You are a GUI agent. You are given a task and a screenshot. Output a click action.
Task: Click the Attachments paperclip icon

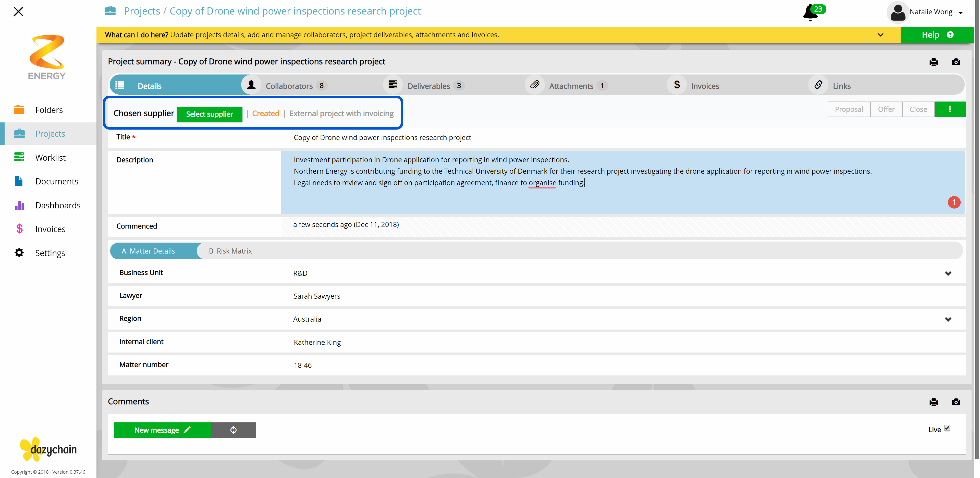click(534, 84)
